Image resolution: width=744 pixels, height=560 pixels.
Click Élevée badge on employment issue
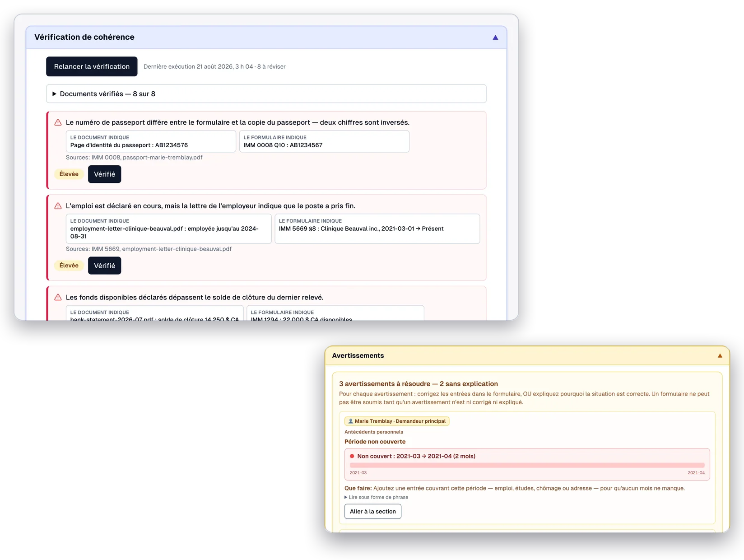[x=69, y=266]
